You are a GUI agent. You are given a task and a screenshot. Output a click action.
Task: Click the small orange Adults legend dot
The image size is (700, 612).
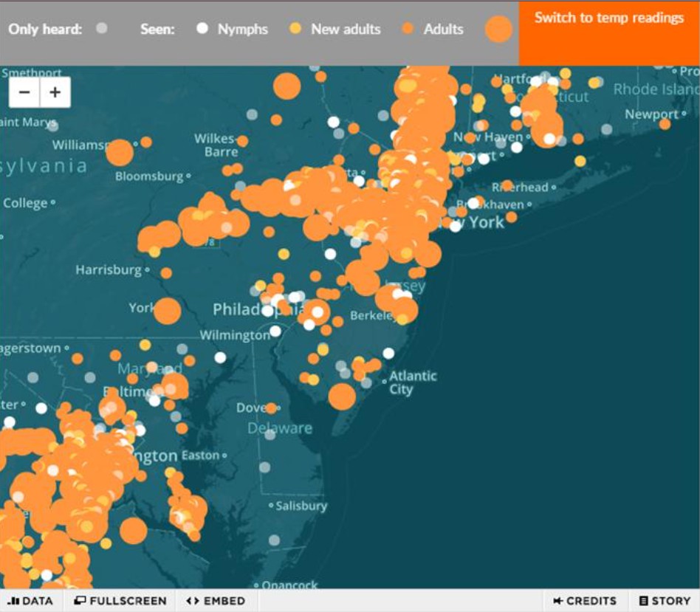pyautogui.click(x=408, y=29)
